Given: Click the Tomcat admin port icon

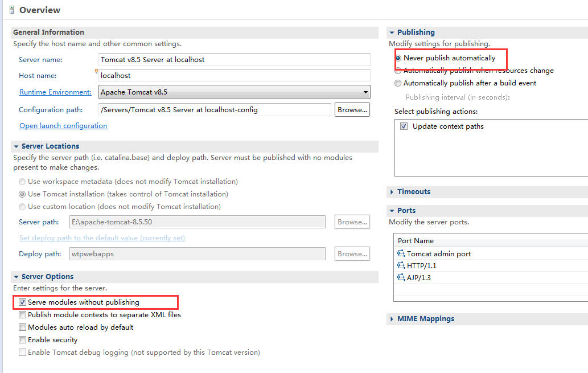Looking at the screenshot, I should (401, 254).
